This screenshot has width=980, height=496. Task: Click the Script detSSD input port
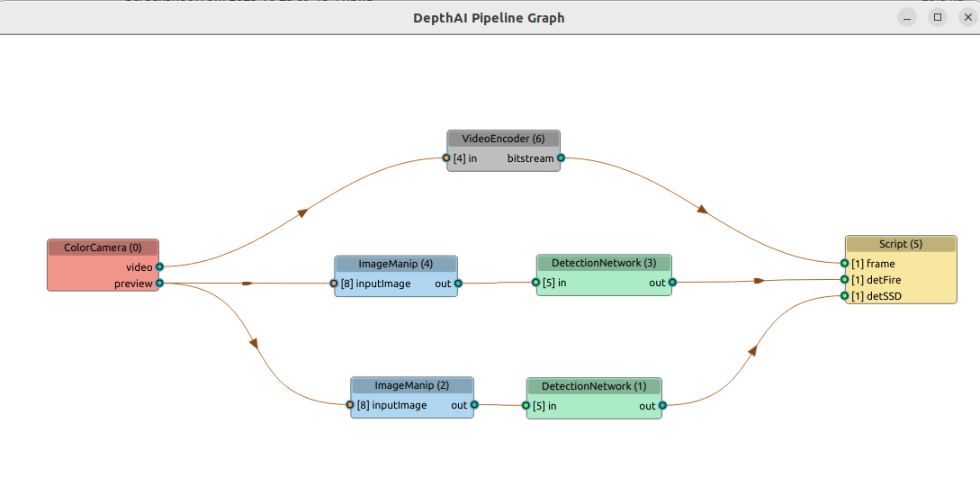click(844, 295)
